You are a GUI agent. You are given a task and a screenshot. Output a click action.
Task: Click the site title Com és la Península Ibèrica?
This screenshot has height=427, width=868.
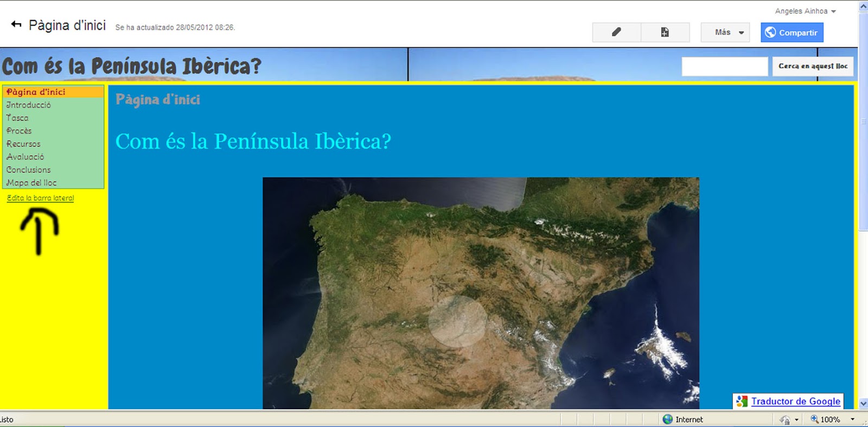pos(132,66)
